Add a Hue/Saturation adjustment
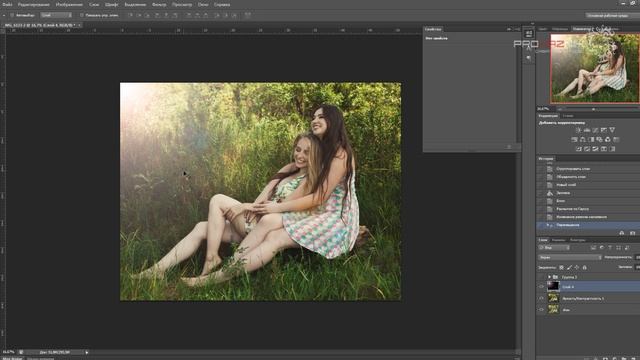Viewport: 640px width, 360px height. click(x=574, y=140)
